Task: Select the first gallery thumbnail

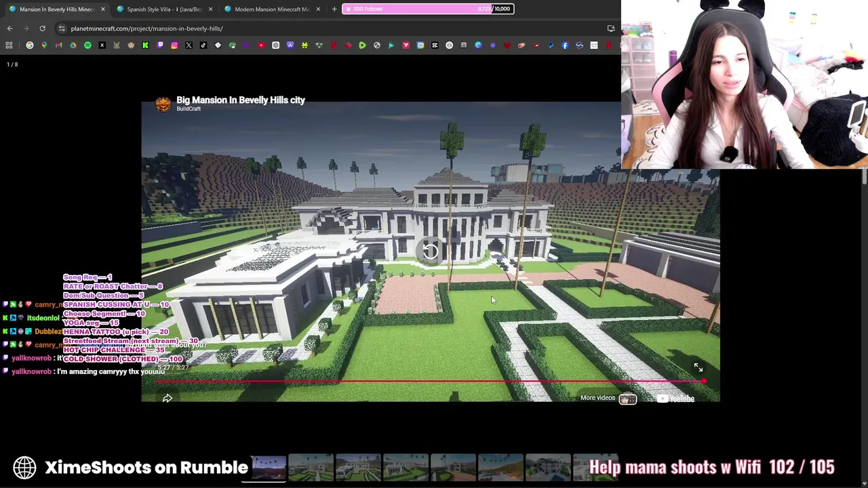Action: pos(269,468)
